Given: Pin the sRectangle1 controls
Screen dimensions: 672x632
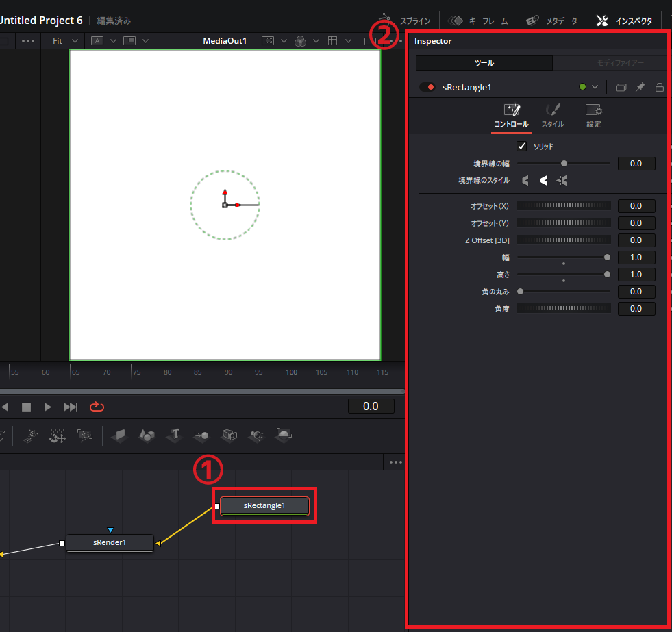Looking at the screenshot, I should [640, 88].
